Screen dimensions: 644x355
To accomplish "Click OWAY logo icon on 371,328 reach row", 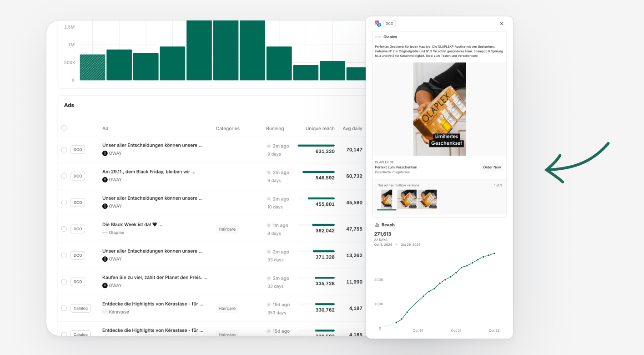I will (105, 259).
